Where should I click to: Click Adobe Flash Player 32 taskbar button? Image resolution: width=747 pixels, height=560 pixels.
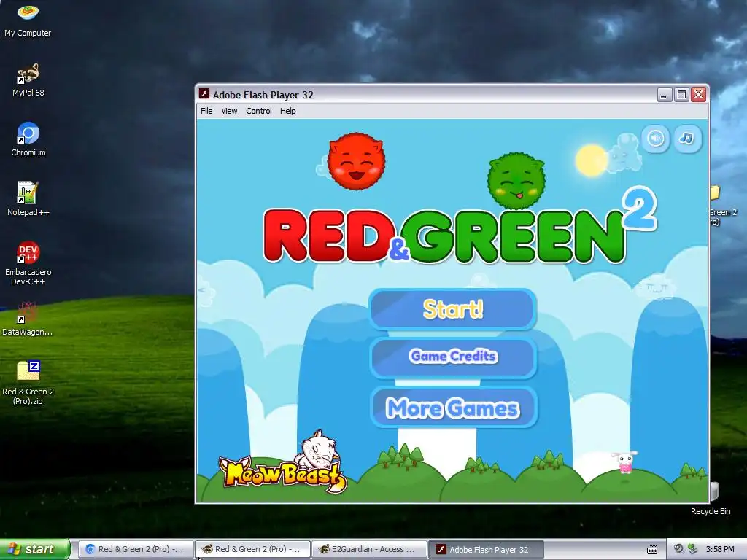pyautogui.click(x=485, y=549)
